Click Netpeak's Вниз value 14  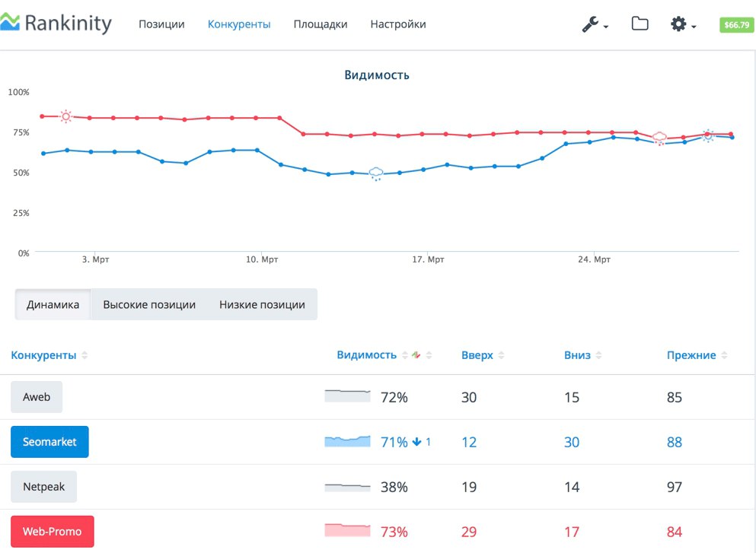[572, 487]
